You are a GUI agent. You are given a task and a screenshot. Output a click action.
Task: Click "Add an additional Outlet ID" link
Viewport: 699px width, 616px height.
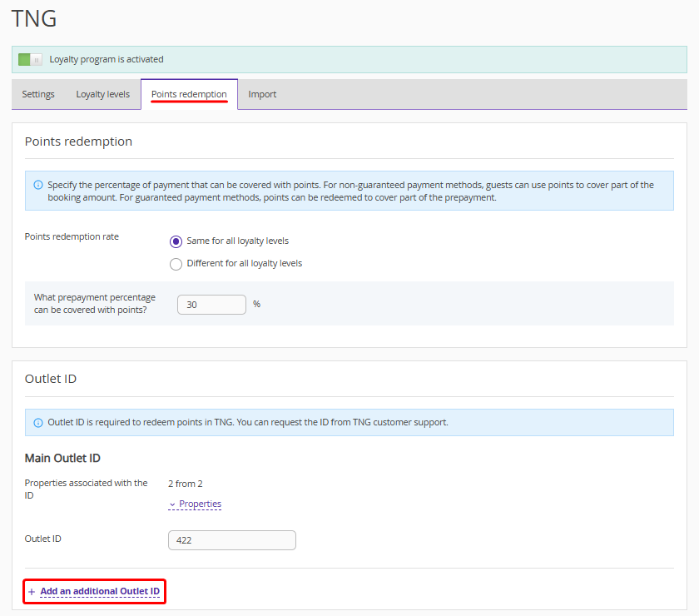pyautogui.click(x=100, y=591)
